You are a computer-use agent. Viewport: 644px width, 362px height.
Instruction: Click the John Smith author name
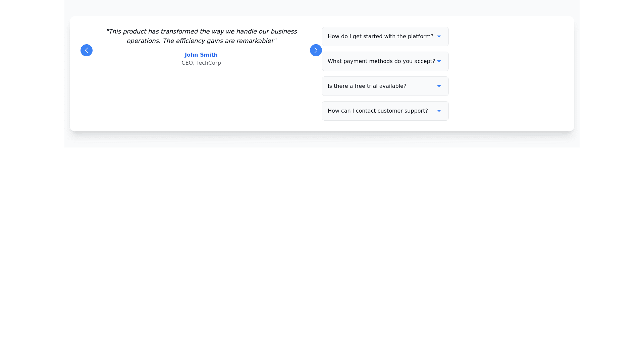point(201,55)
